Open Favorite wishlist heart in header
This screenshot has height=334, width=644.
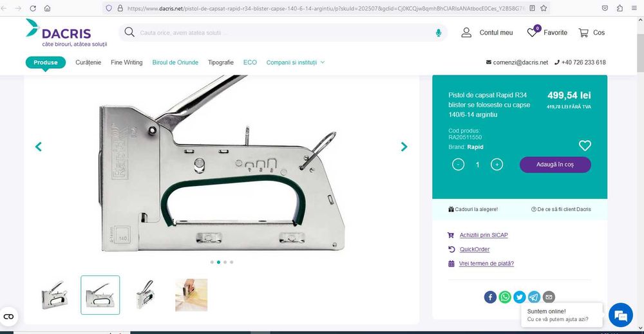click(x=533, y=32)
